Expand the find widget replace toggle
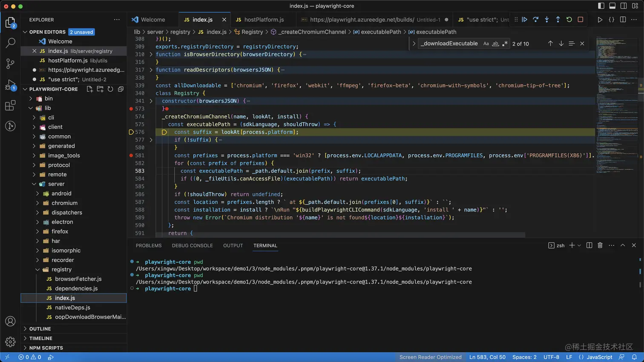The image size is (644, 362). pyautogui.click(x=414, y=43)
